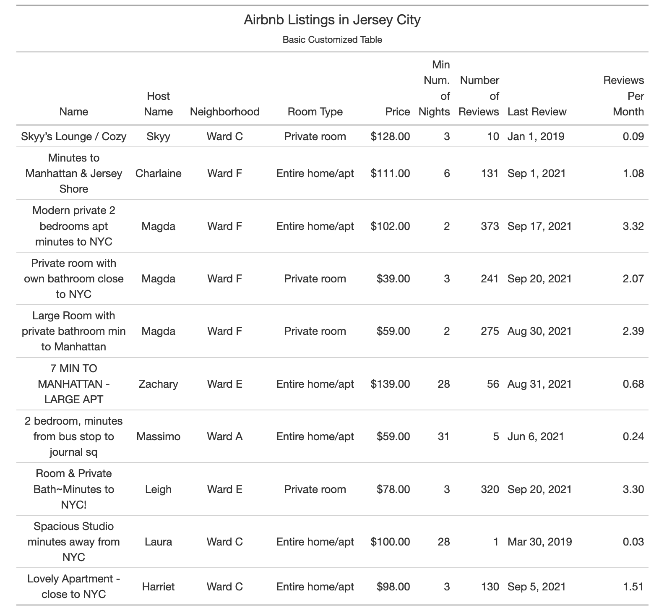Click the review count '241'

point(490,279)
